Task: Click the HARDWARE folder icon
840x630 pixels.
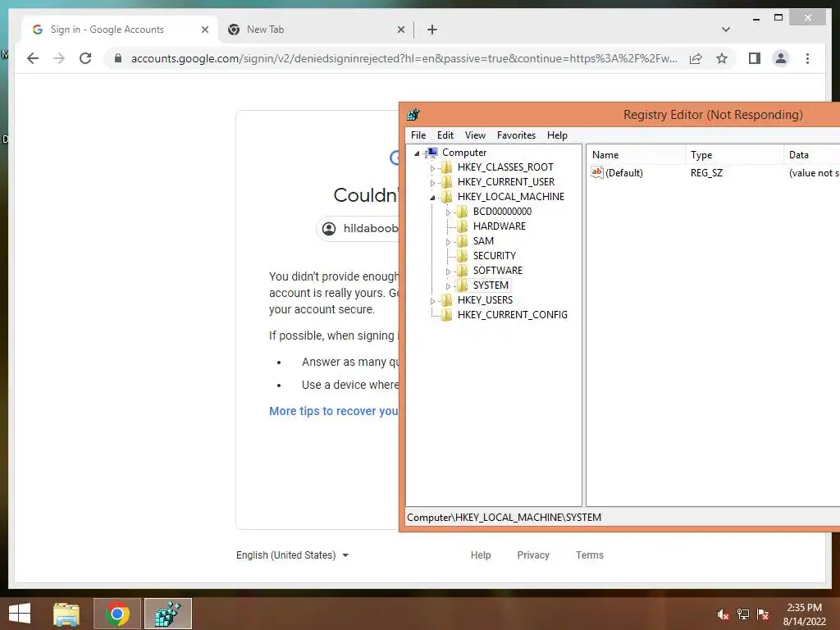Action: (x=462, y=226)
